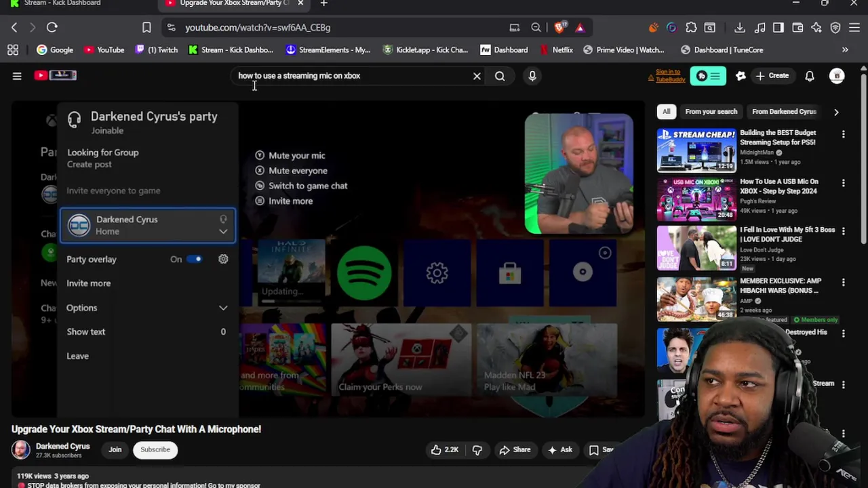Toggle the browser sidebar panel icon
This screenshot has height=488, width=868.
click(778, 28)
